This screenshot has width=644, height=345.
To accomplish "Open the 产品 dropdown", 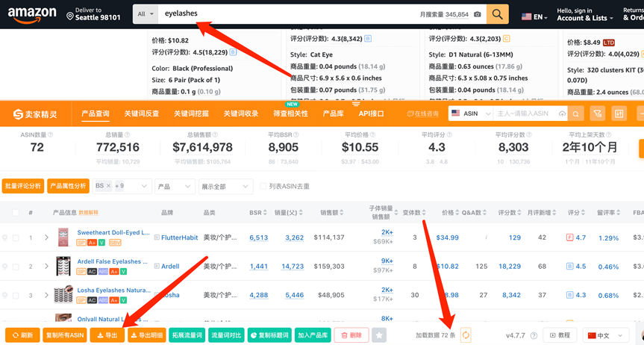I will (x=175, y=186).
